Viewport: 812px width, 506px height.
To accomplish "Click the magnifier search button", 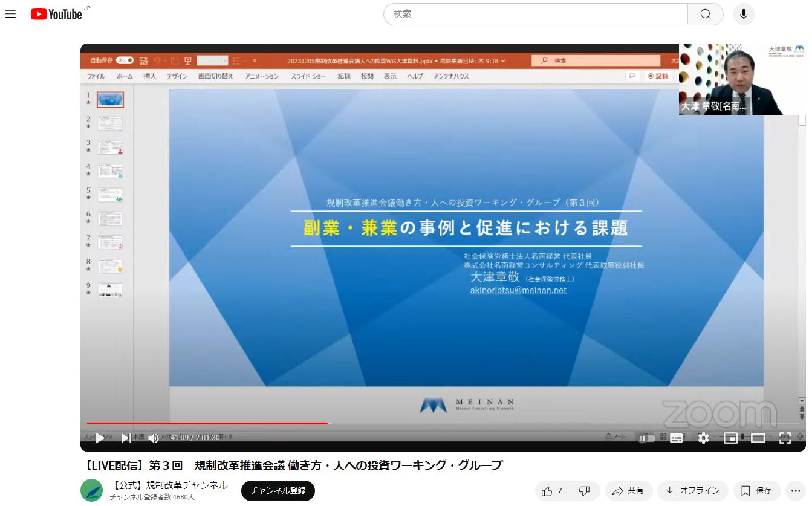I will tap(706, 14).
